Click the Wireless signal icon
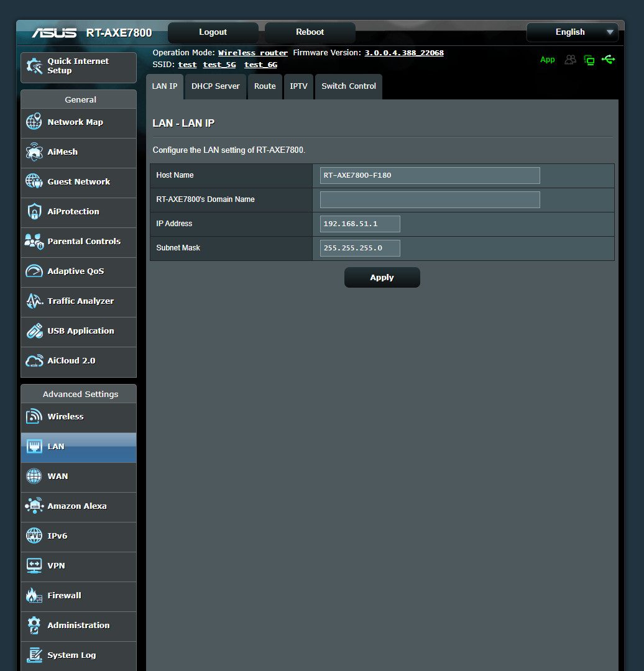Viewport: 644px width, 671px height. coord(34,416)
